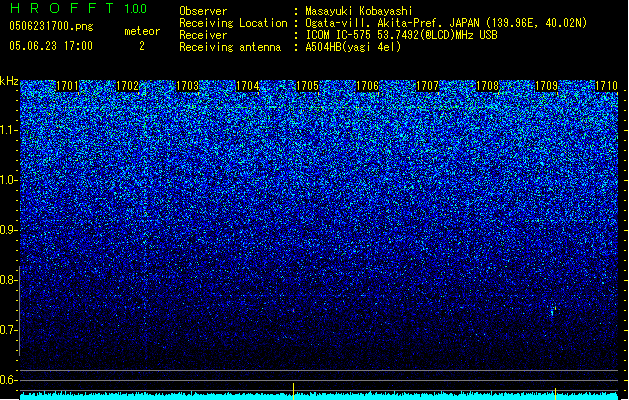Click the kHz axis unit label
Viewport: 629px width, 400px height.
(x=9, y=81)
